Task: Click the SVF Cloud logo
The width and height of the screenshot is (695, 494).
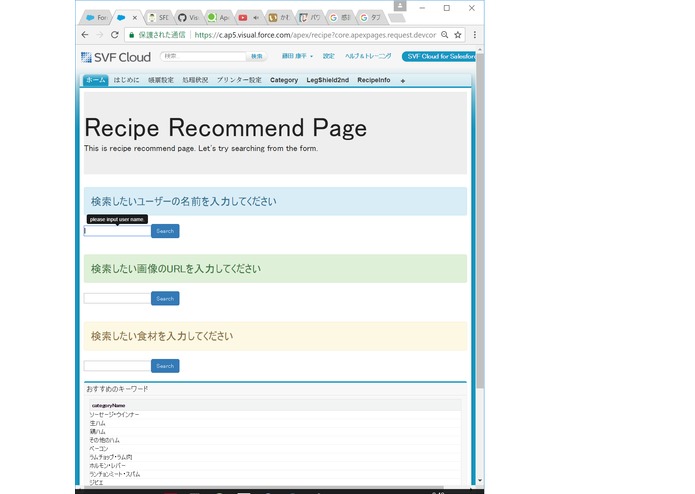Action: 116,57
